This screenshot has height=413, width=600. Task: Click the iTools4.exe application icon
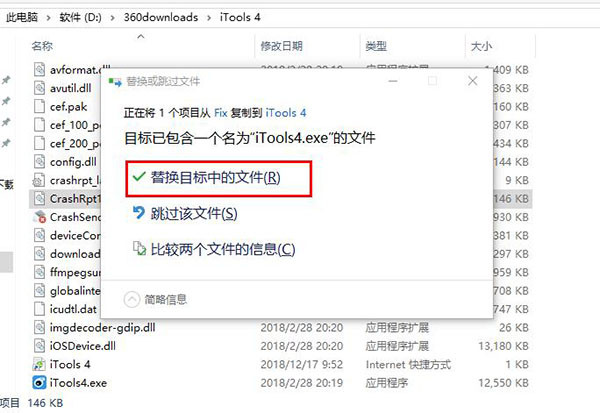[39, 382]
